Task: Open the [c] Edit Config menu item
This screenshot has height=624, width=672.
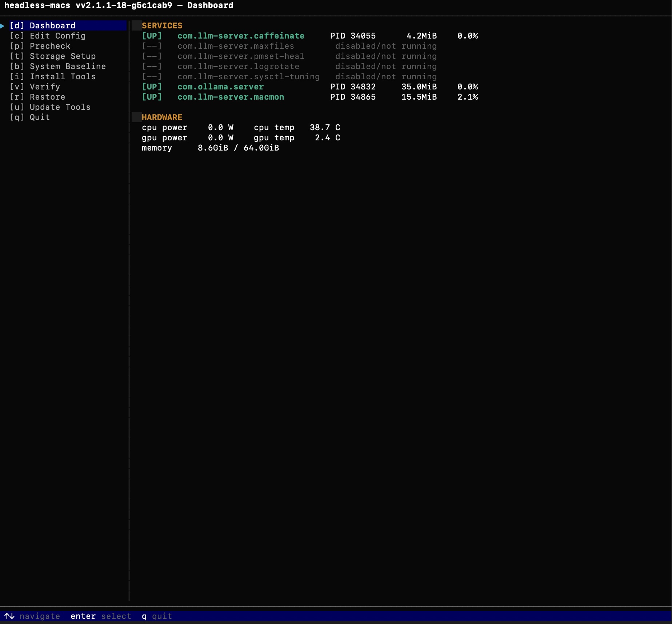Action: click(48, 36)
